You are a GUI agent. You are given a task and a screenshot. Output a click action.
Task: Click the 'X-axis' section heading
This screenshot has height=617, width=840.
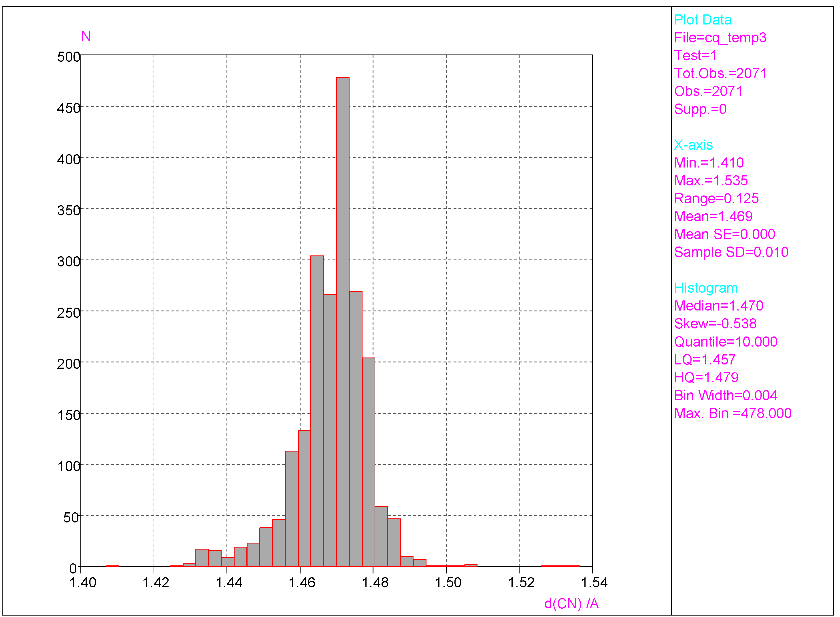693,145
